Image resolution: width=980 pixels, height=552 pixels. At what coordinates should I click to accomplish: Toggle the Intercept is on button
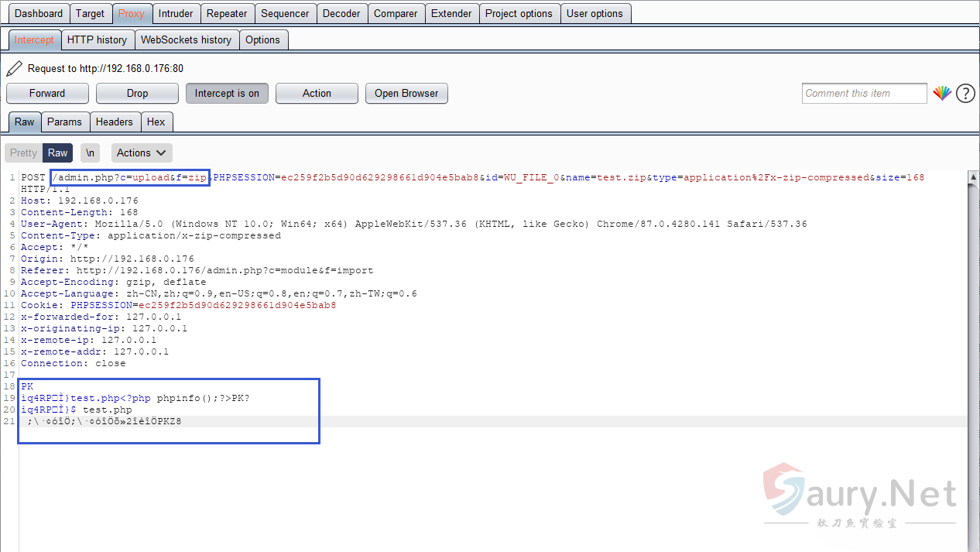[x=227, y=94]
